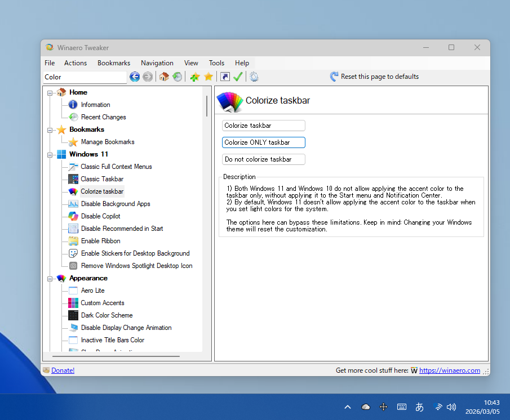510x420 pixels.
Task: Click the Aero Lite icon
Action: pos(73,291)
